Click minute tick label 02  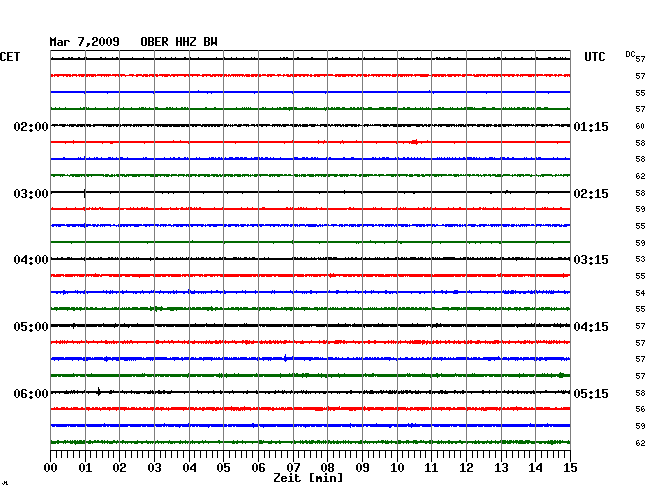(x=119, y=468)
